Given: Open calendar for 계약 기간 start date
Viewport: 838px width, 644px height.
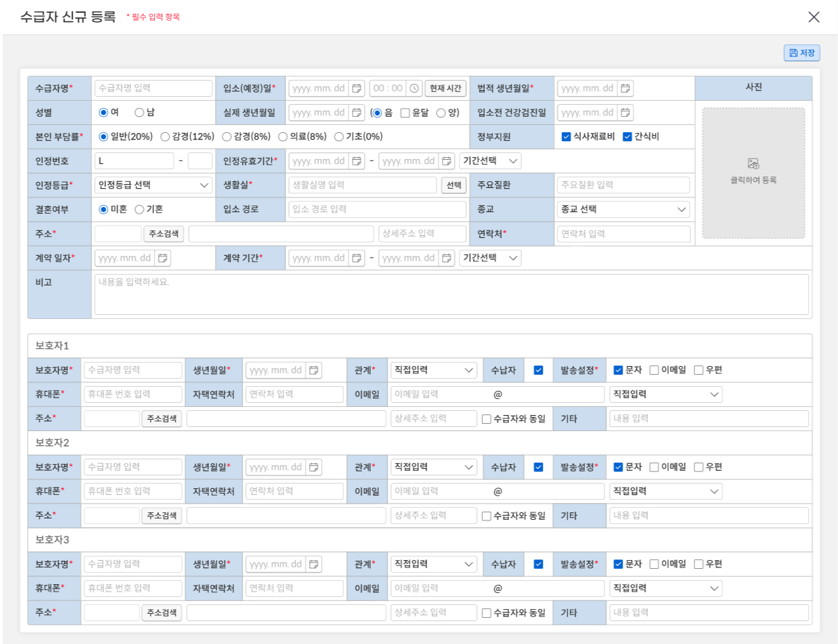Looking at the screenshot, I should [x=357, y=258].
